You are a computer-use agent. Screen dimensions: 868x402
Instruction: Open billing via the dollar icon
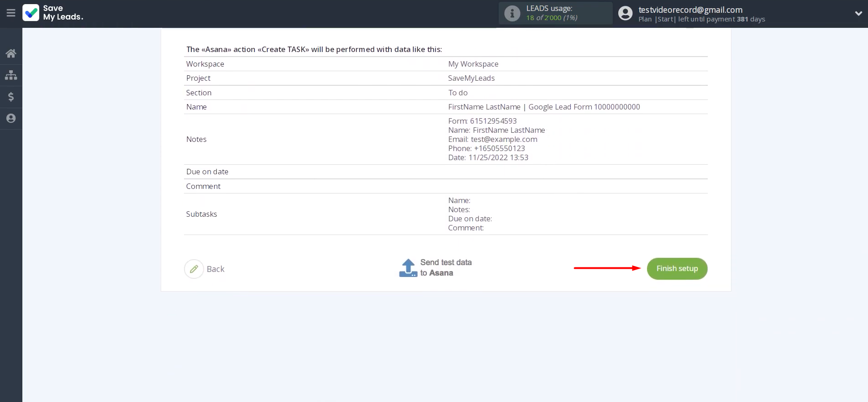coord(11,97)
